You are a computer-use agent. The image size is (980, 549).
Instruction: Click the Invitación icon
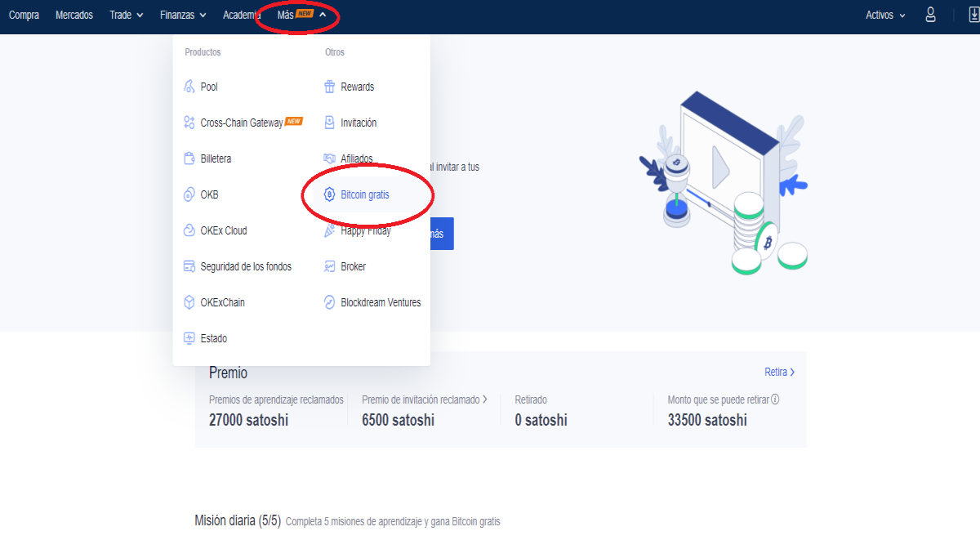330,123
